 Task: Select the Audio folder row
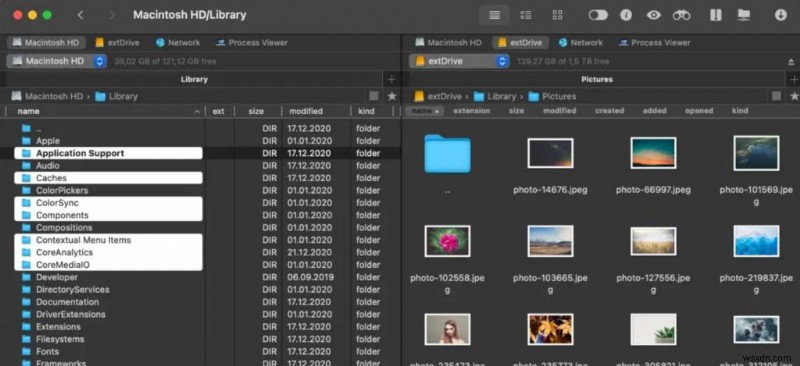201,165
